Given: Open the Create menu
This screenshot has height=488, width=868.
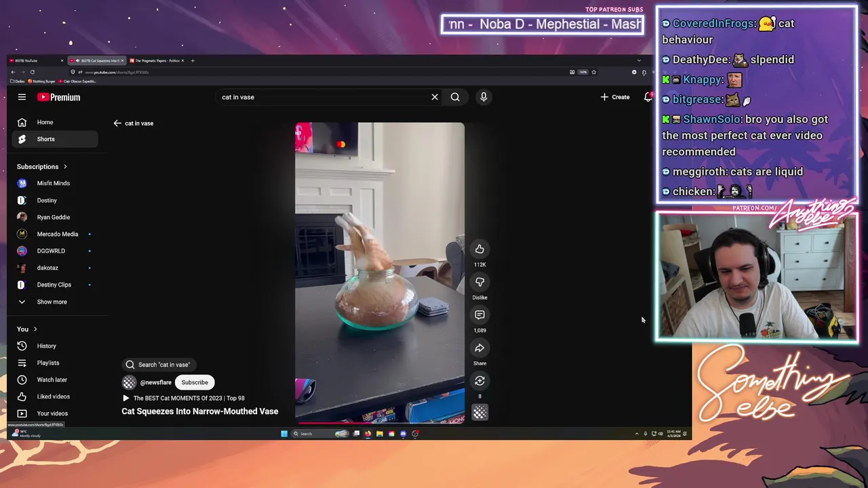Looking at the screenshot, I should pos(615,97).
